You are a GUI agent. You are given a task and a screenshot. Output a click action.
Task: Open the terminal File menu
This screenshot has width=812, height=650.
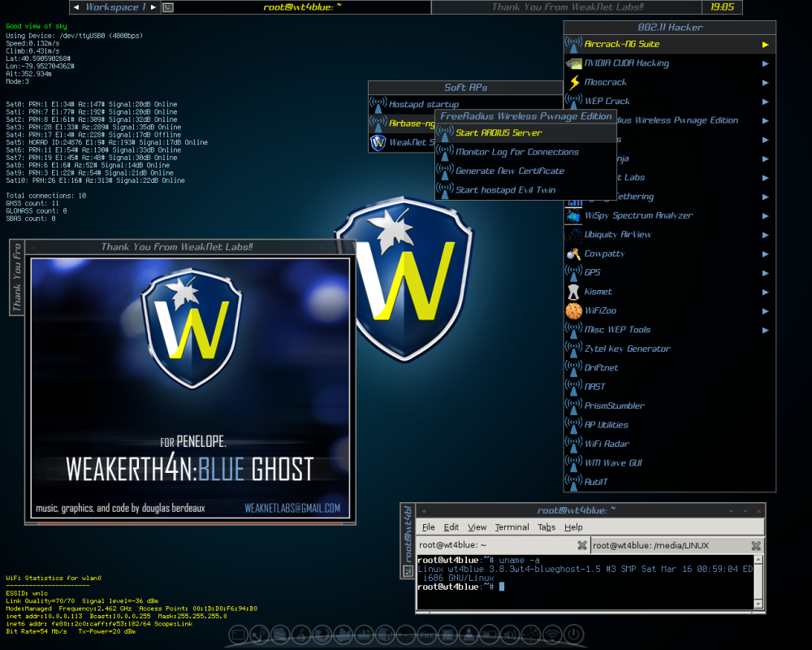click(x=428, y=527)
